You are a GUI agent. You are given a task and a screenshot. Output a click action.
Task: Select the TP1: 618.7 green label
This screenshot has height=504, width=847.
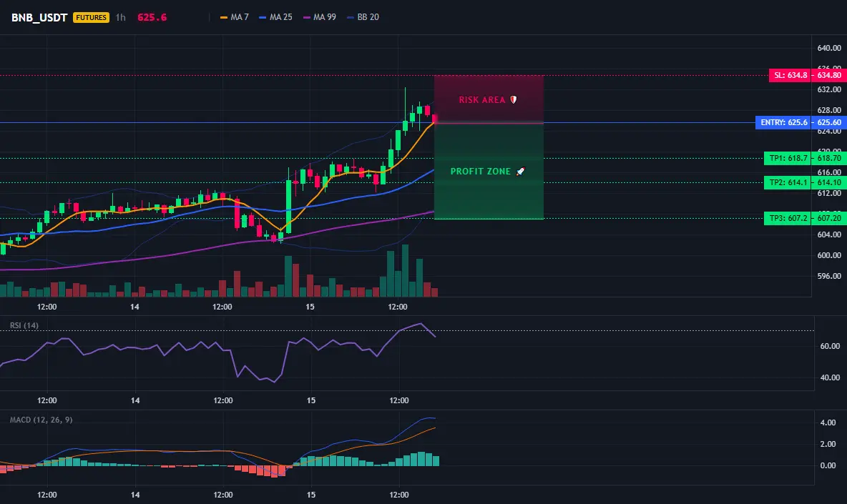click(788, 158)
